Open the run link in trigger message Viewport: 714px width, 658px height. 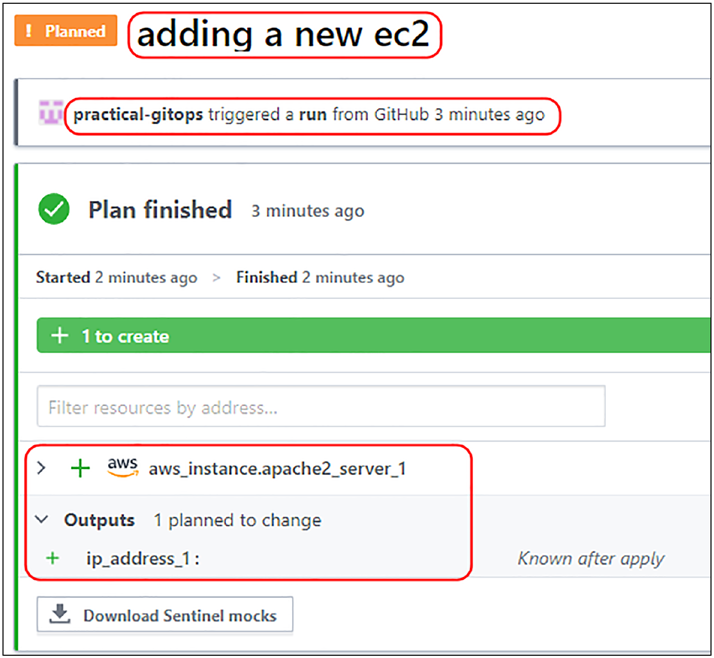312,114
